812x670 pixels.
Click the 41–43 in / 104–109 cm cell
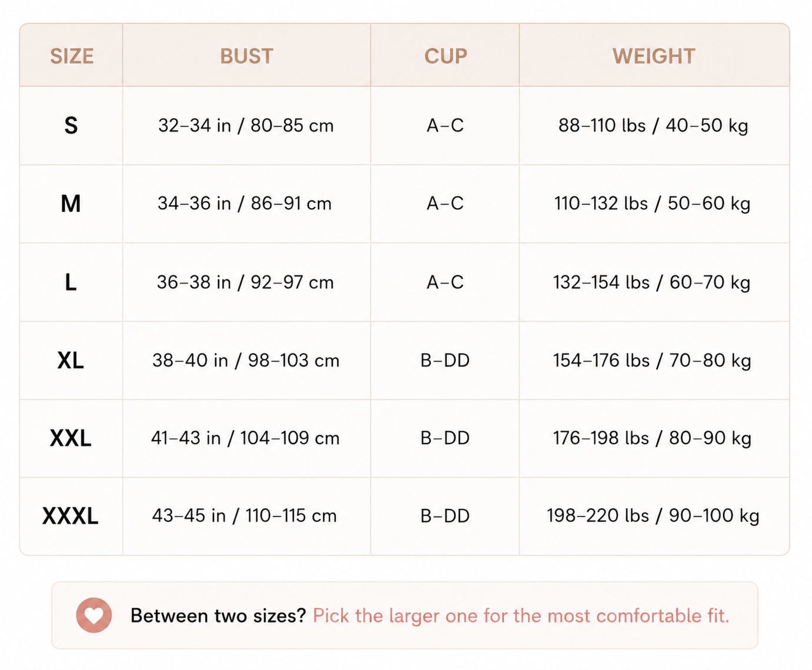(246, 438)
